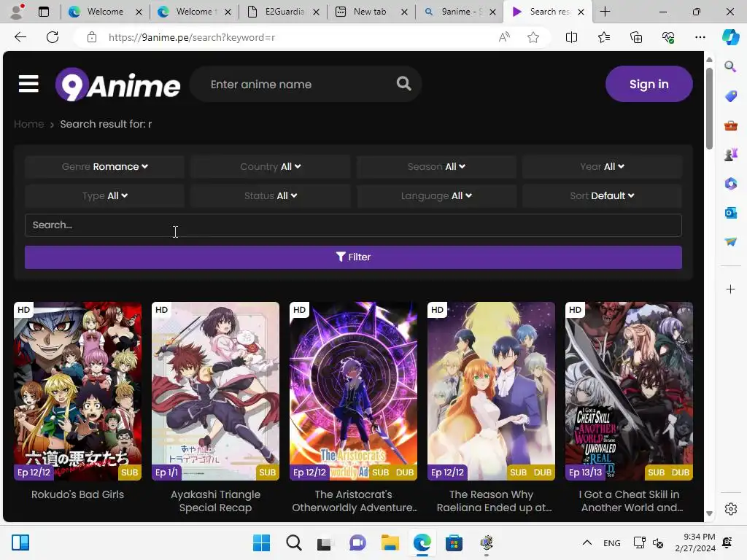747x560 pixels.
Task: Open Shopping tag icon in sidebar
Action: pyautogui.click(x=730, y=96)
